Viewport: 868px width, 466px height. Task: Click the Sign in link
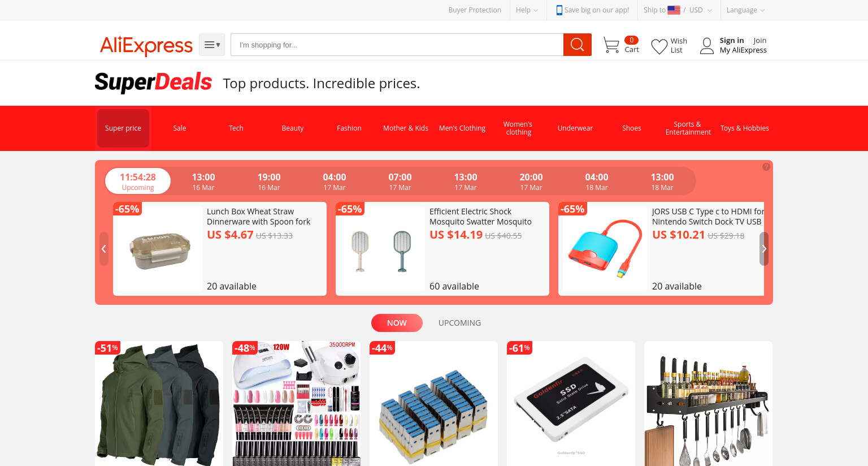pos(731,41)
